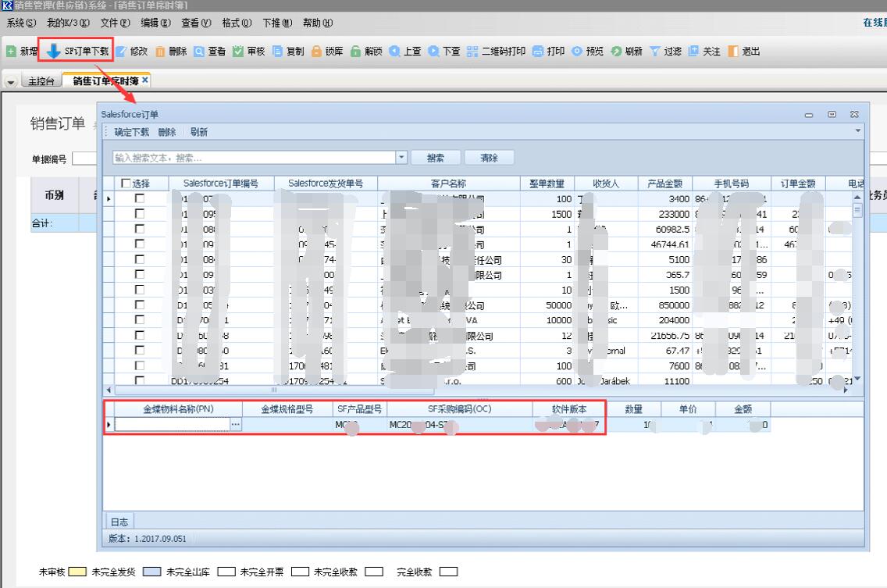
Task: Click the 关注 (follow) toolbar icon
Action: (x=694, y=51)
